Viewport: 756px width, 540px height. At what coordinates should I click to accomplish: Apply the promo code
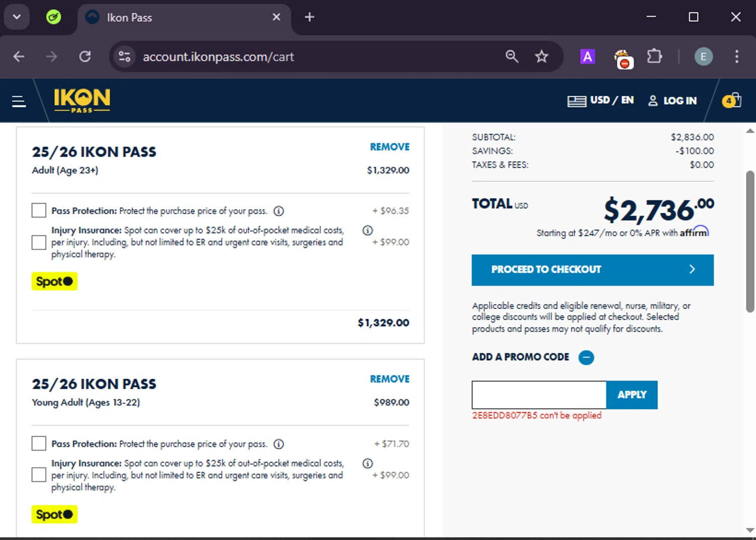point(632,395)
